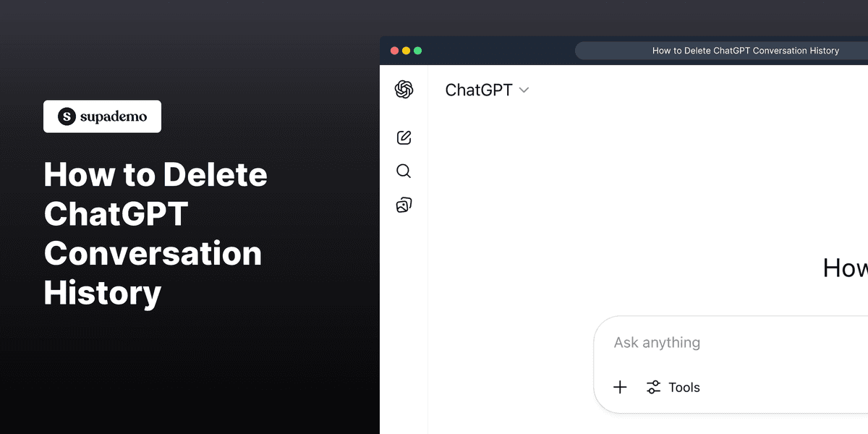Click the supademo wordmark text
Screen dimensions: 868x434
coord(112,116)
